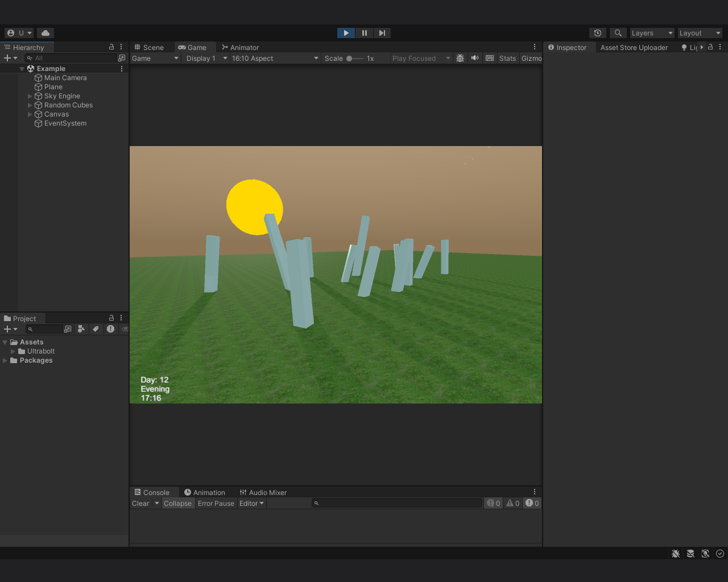
Task: Switch to the Animator tab
Action: point(240,47)
